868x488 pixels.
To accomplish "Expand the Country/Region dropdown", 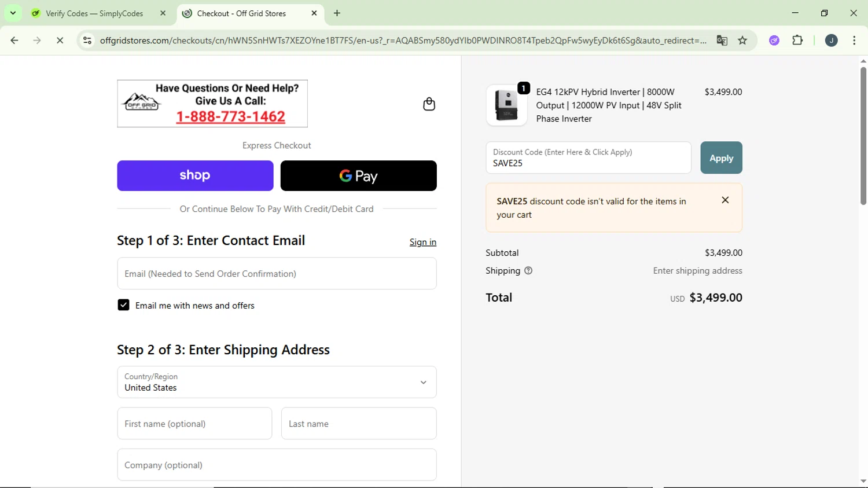I will tap(277, 382).
